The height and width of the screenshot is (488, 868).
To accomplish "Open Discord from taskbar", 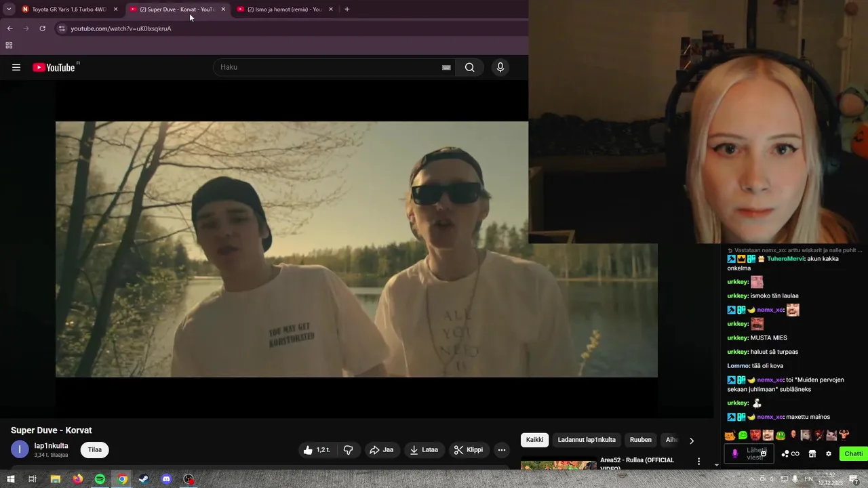I will pos(166,479).
